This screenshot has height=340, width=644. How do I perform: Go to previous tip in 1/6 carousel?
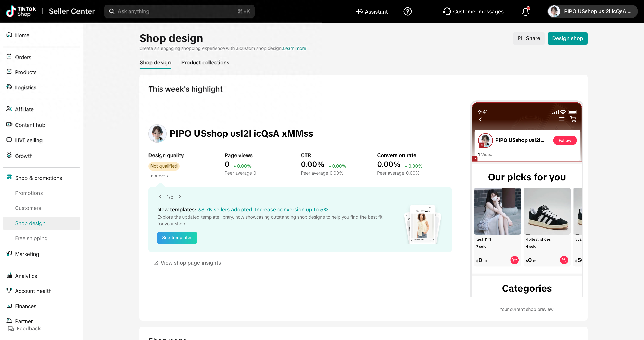pyautogui.click(x=160, y=197)
